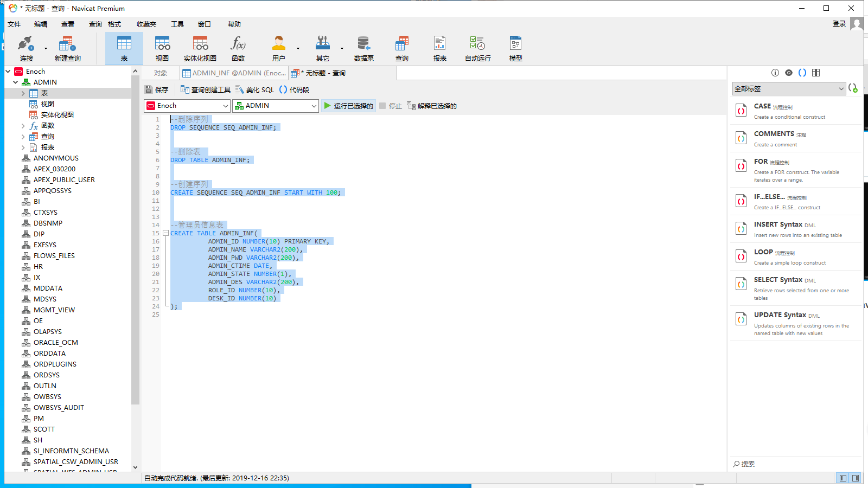Open the 全部标签 (All Tags) dropdown
868x488 pixels.
pyautogui.click(x=789, y=88)
